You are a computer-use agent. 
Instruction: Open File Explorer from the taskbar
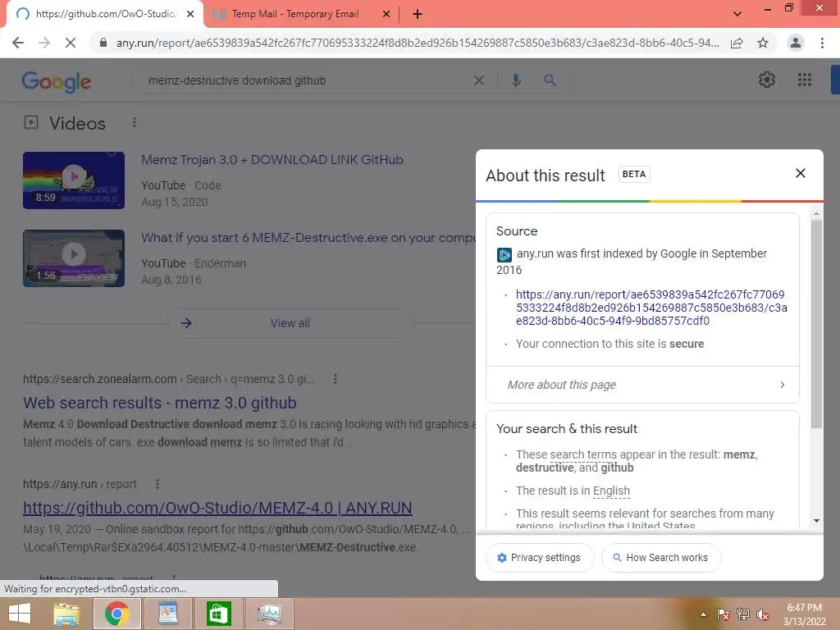(x=66, y=614)
